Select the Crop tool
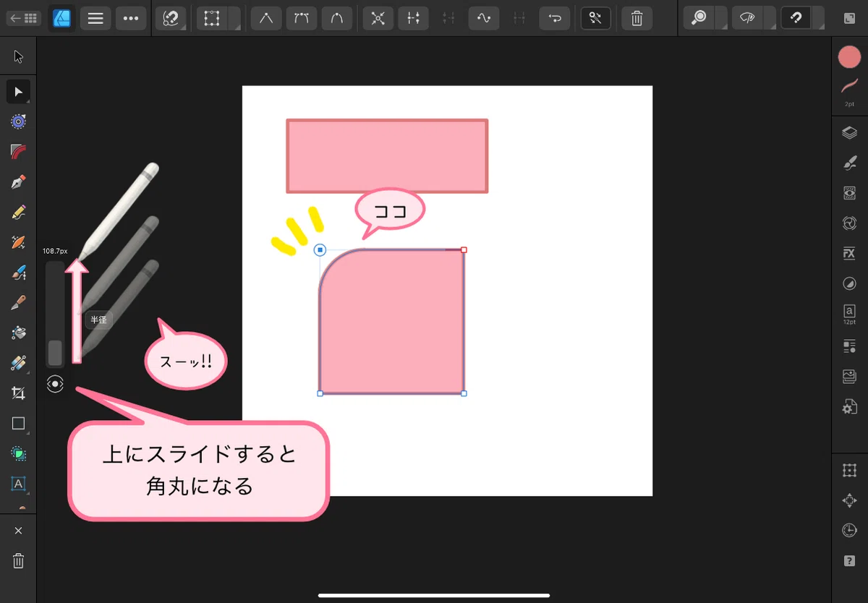Image resolution: width=868 pixels, height=603 pixels. 19,393
